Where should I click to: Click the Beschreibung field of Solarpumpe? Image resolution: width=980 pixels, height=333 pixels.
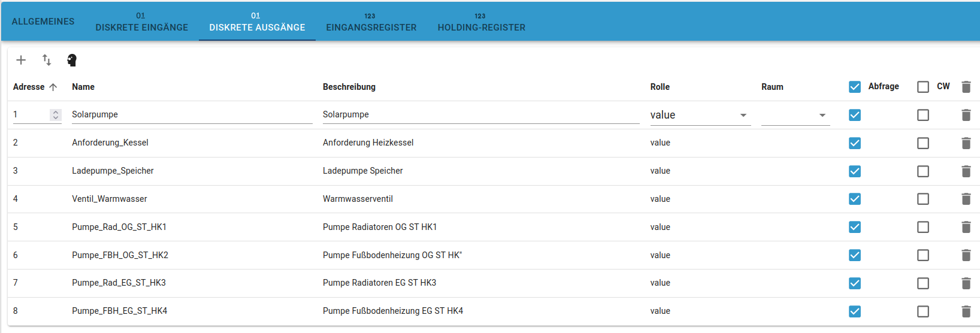479,114
